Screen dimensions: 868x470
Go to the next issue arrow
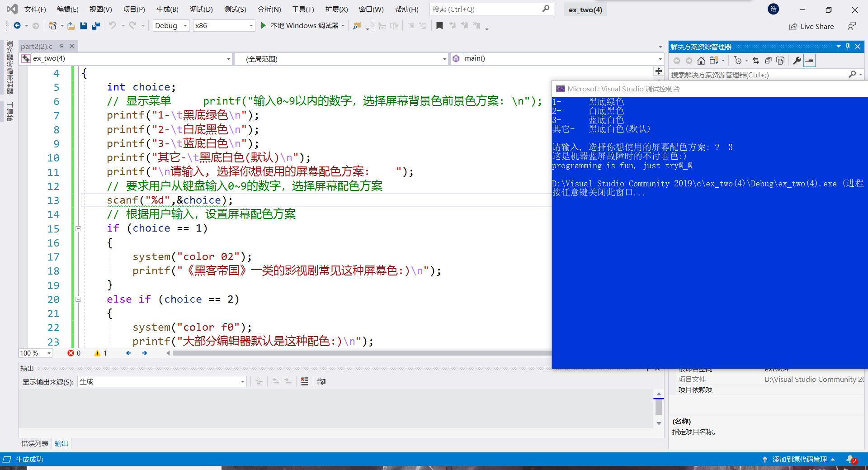145,353
